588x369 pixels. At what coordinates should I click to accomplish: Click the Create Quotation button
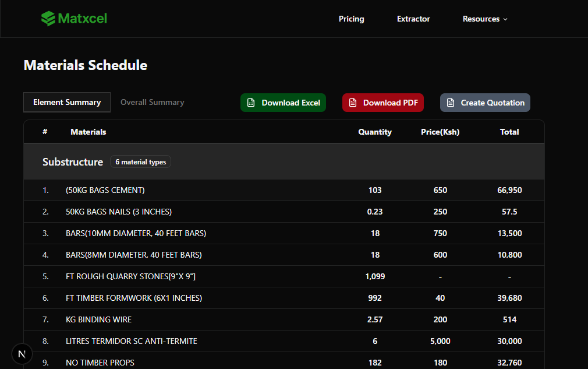(x=485, y=102)
